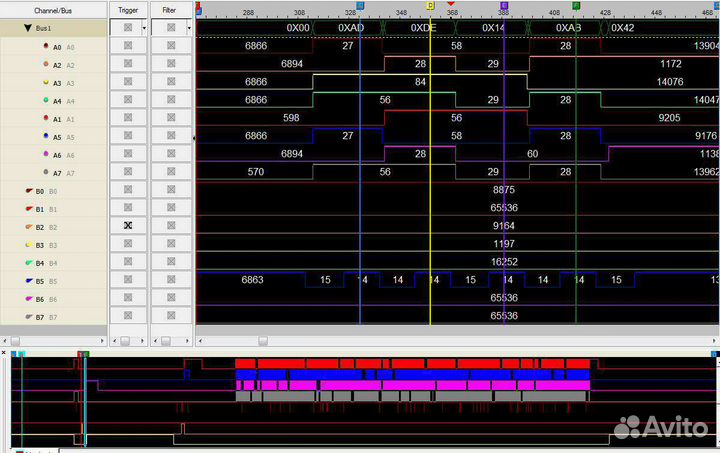Toggle the trigger condition for B2
Image resolution: width=720 pixels, height=453 pixels.
127,226
